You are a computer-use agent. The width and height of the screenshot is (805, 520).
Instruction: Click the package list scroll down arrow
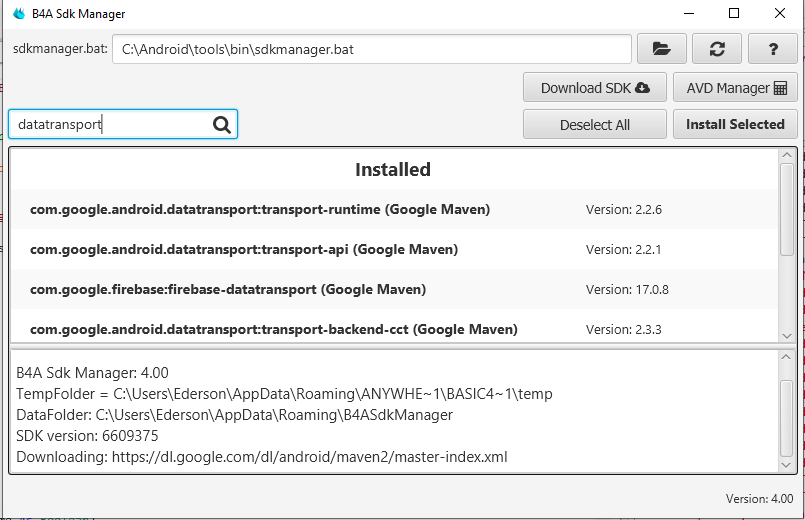[x=786, y=335]
